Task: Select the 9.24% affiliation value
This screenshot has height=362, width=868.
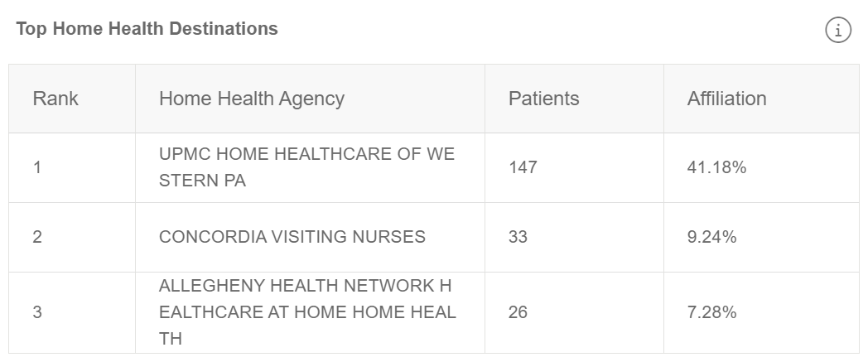Action: click(711, 237)
